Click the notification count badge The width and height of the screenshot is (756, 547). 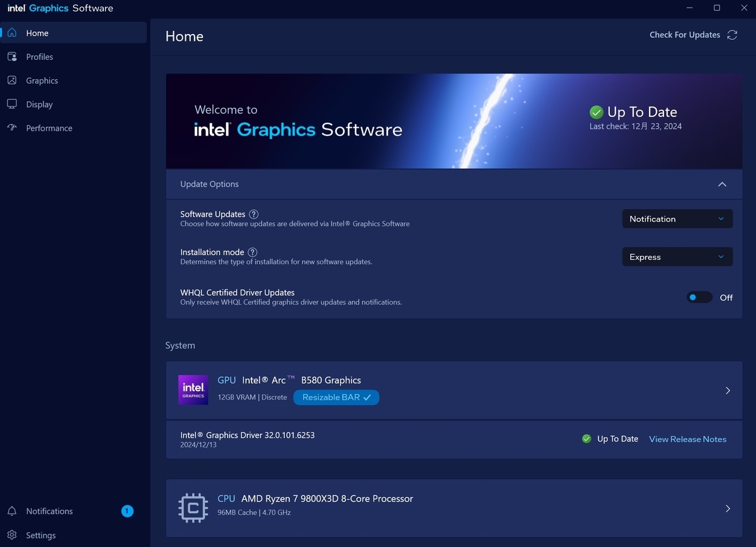127,511
